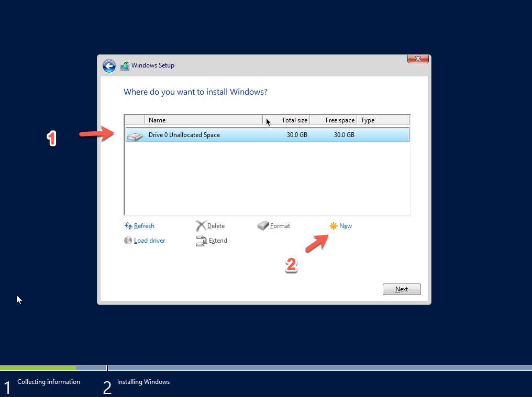
Task: Create a New partition
Action: click(x=346, y=226)
